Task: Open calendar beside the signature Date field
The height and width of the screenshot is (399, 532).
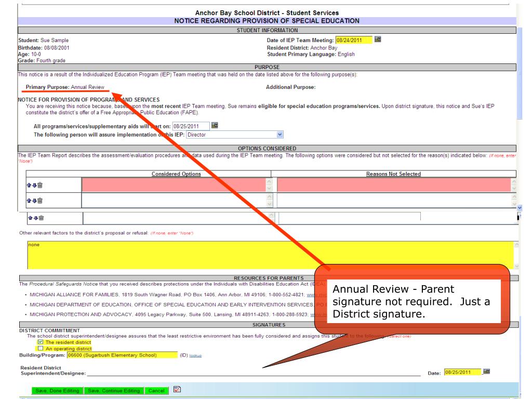Action: [486, 371]
